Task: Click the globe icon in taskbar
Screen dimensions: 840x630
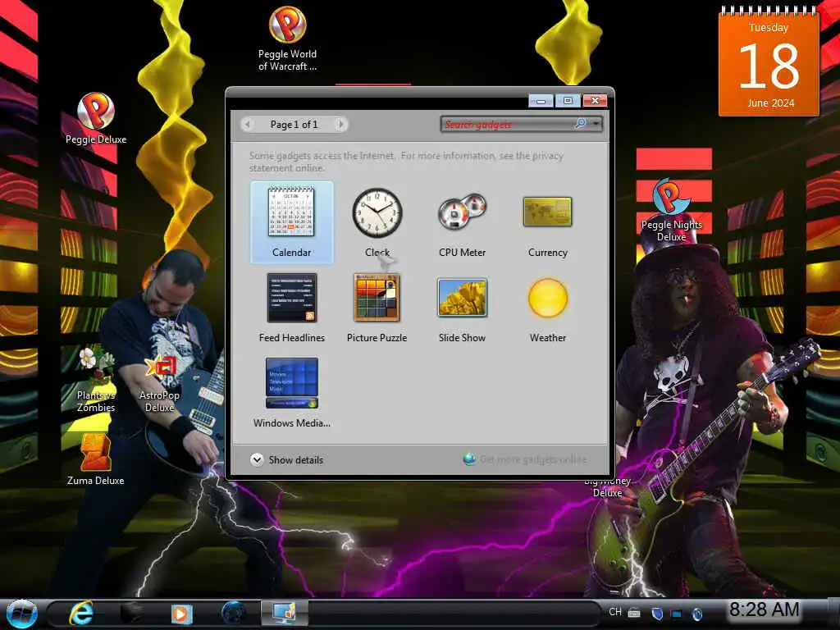Action: pyautogui.click(x=233, y=614)
